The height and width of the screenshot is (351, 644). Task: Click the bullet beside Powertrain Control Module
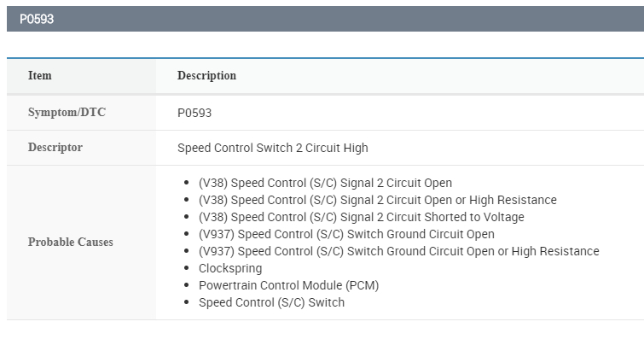tap(187, 285)
